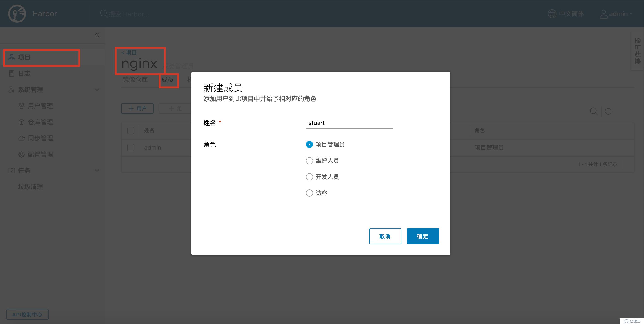Click the nginx project title
The image size is (644, 324).
139,64
